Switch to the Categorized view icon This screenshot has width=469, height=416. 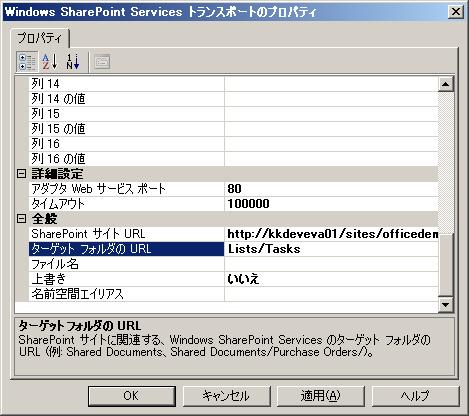click(27, 62)
